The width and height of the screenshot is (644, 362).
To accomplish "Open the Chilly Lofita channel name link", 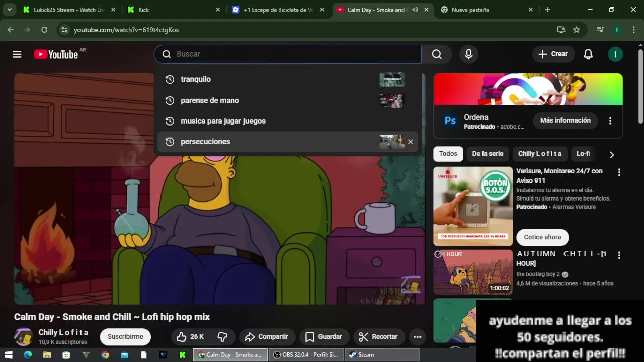I will pos(63,332).
